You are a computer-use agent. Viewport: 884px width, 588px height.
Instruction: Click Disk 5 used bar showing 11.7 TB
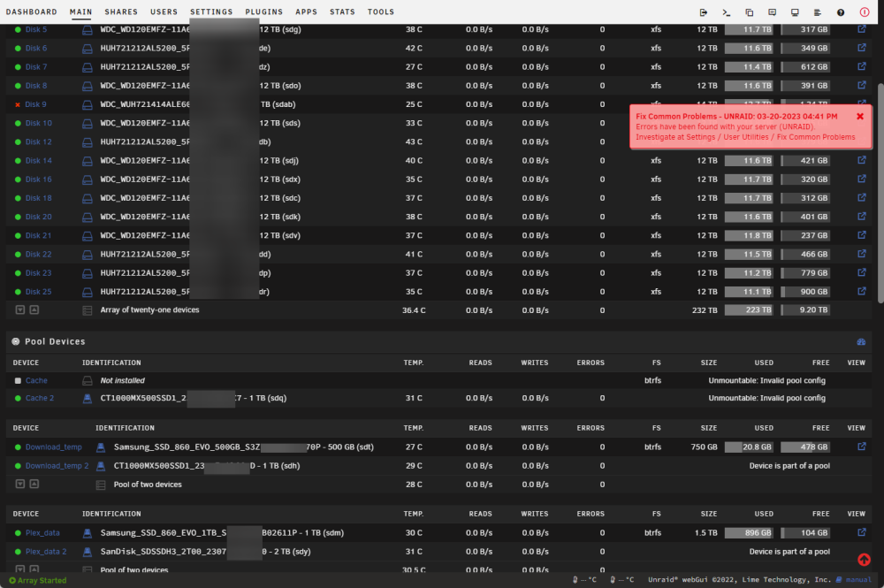pyautogui.click(x=748, y=29)
